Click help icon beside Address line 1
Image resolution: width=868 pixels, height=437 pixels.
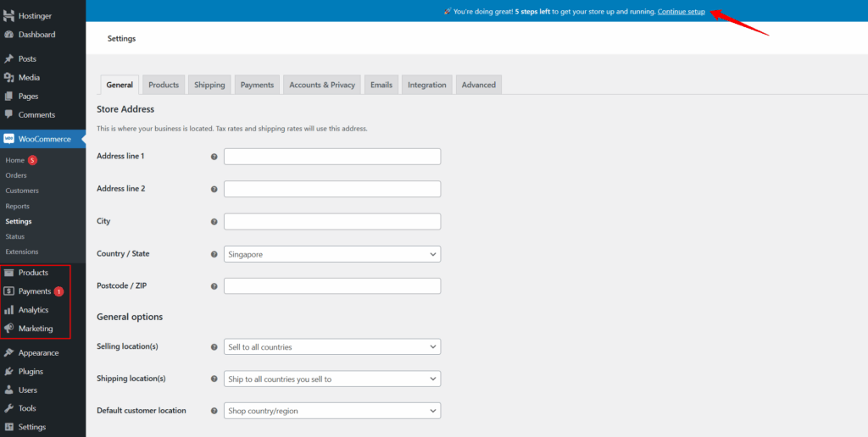point(213,157)
